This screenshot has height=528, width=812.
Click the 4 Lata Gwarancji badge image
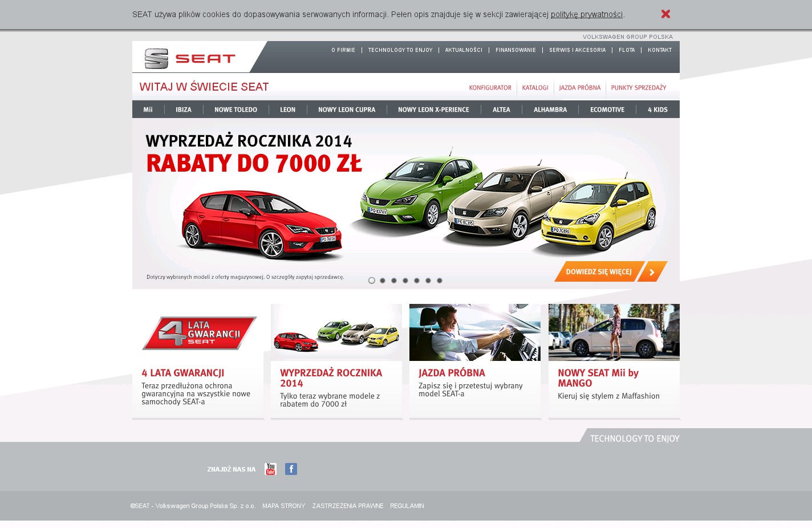(198, 333)
